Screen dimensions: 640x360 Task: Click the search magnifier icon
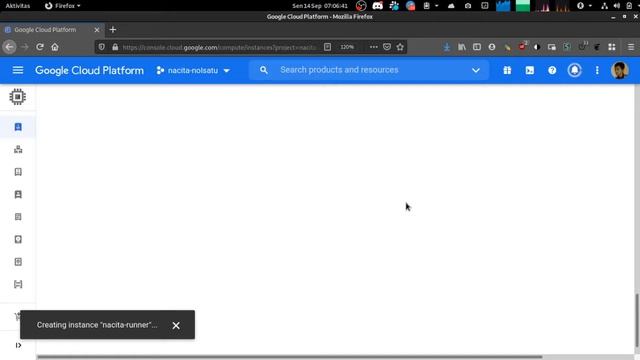coord(264,70)
